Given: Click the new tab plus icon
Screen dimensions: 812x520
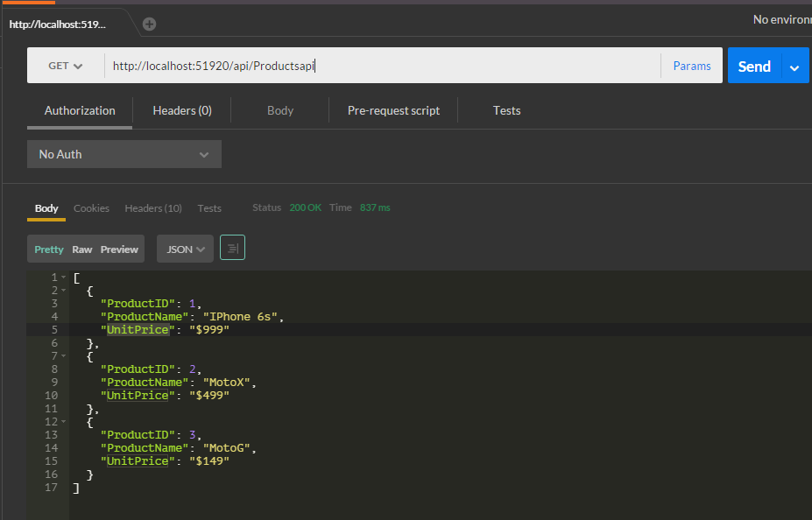Looking at the screenshot, I should (149, 24).
